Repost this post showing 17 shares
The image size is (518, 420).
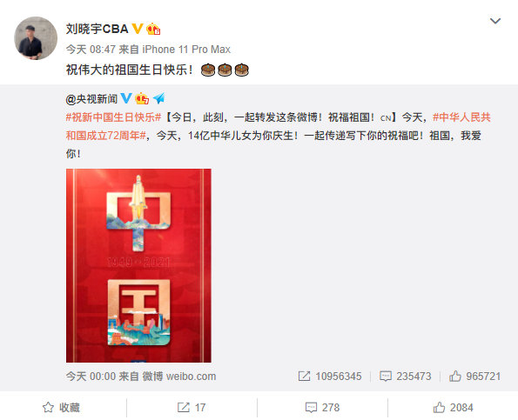coord(192,408)
